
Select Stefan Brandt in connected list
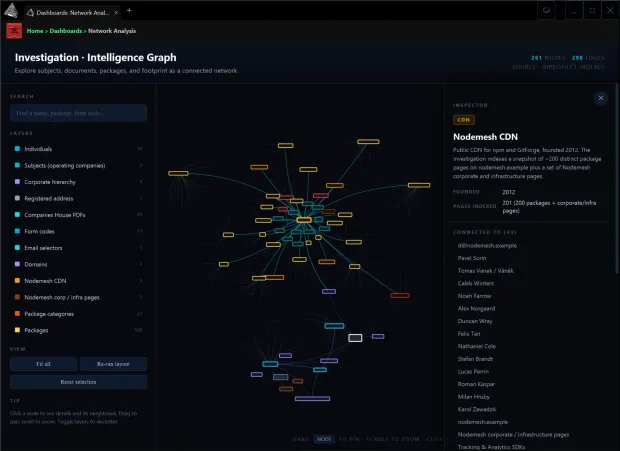pyautogui.click(x=475, y=359)
